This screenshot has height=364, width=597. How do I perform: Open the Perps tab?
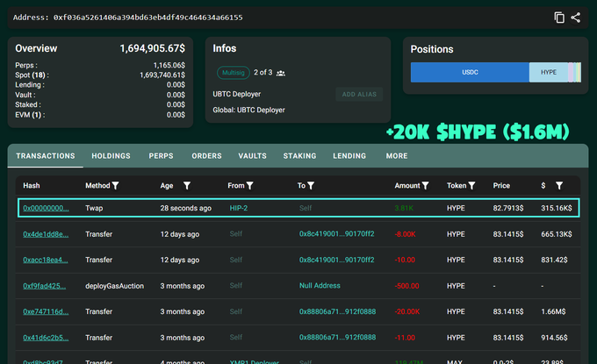pos(161,156)
